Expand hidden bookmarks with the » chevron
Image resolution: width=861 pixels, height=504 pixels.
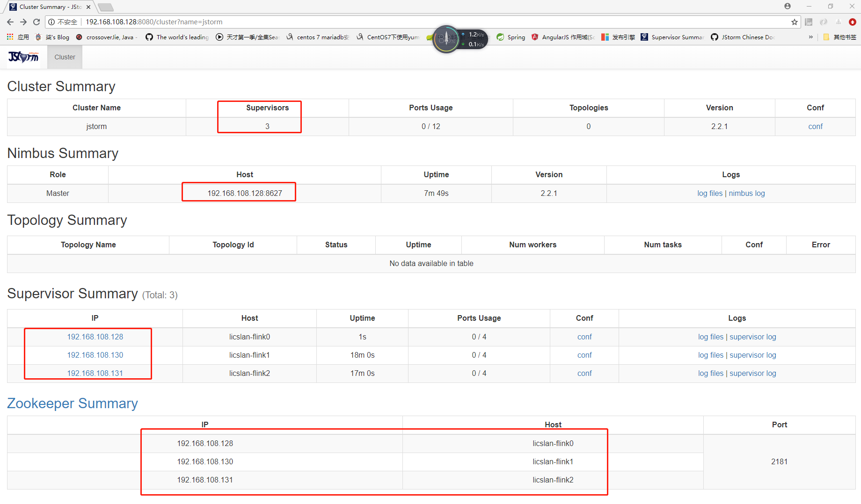(x=811, y=37)
